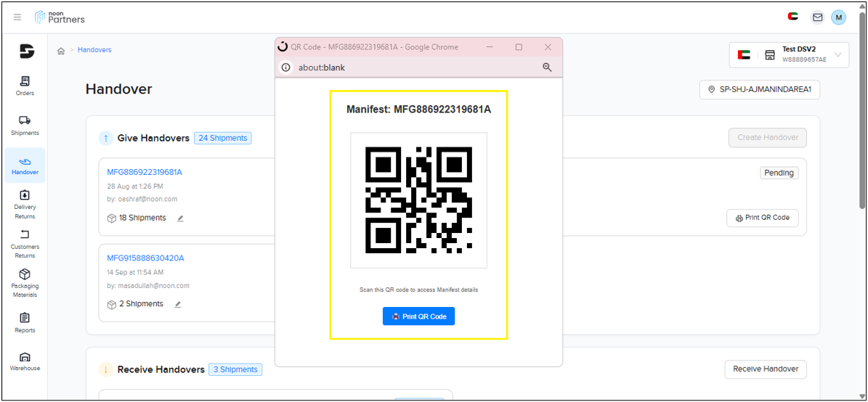Edit the 18 Shipments pencil icon
The height and width of the screenshot is (402, 868).
(x=180, y=218)
